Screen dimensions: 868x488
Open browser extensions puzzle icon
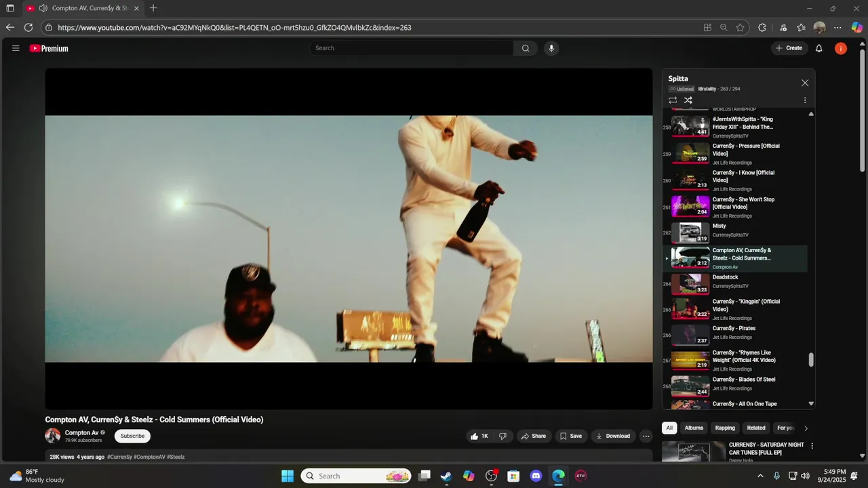[x=762, y=28]
